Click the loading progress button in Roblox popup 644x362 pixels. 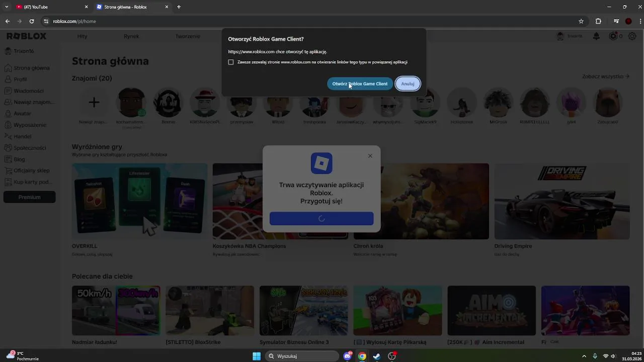(321, 218)
